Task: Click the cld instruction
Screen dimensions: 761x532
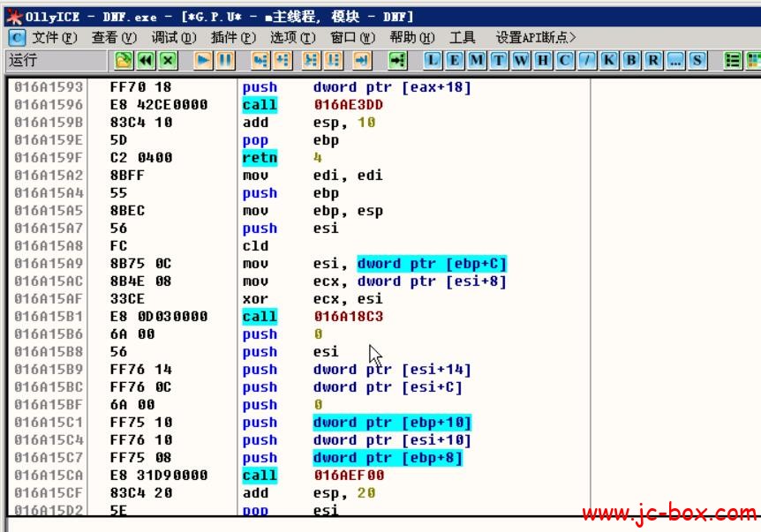Action: pos(255,246)
